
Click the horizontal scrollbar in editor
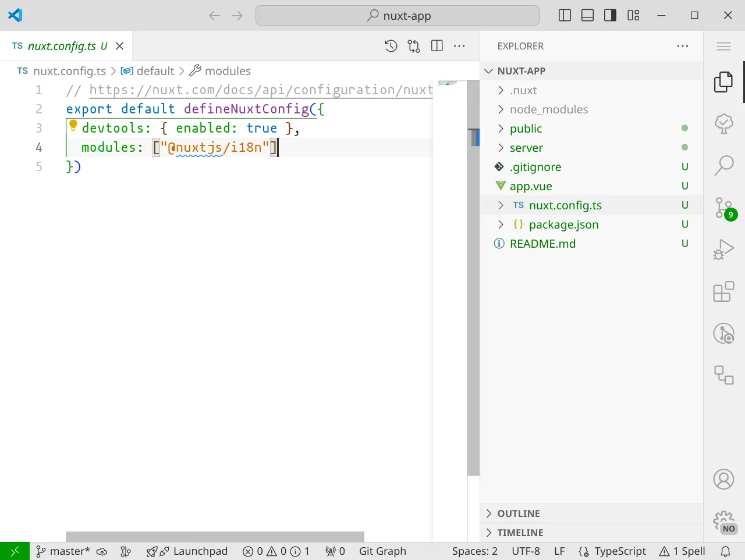pyautogui.click(x=215, y=536)
